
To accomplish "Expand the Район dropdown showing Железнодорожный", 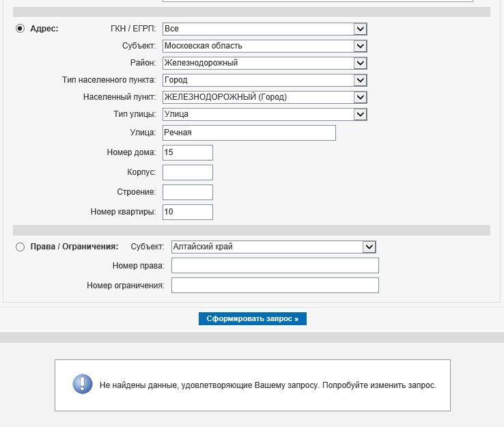I will click(x=264, y=63).
